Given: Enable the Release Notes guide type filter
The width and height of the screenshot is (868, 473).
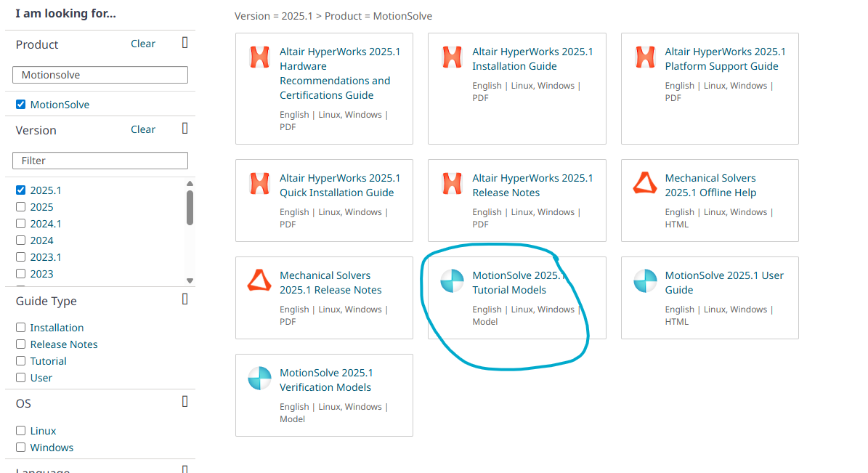Looking at the screenshot, I should (20, 344).
